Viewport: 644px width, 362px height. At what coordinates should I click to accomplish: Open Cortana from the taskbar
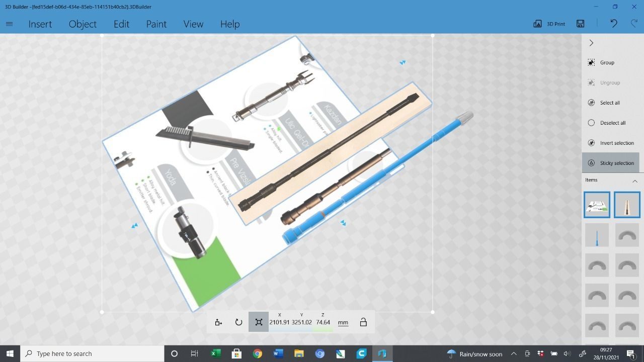tap(174, 353)
